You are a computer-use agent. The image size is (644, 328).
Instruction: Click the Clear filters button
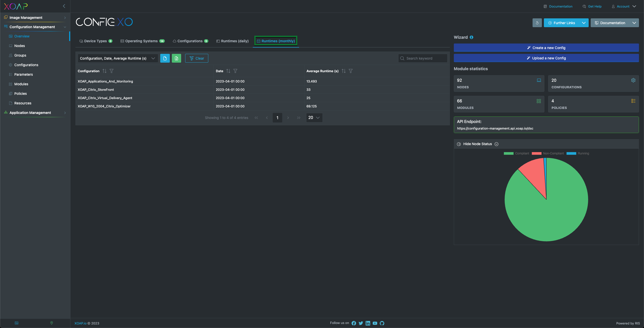197,58
